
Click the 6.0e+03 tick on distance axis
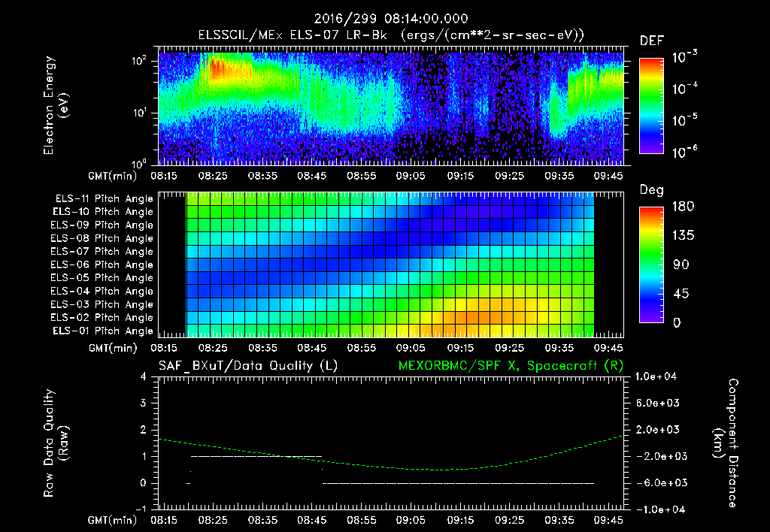(657, 403)
